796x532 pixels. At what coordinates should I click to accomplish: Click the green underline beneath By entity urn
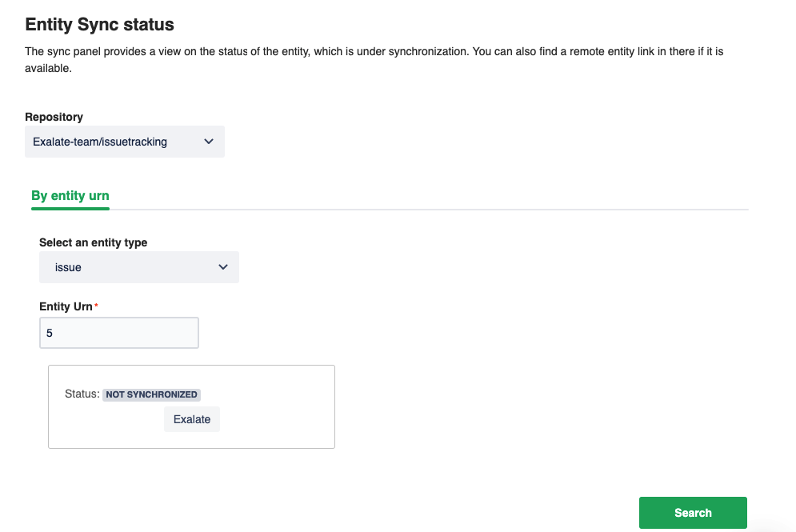tap(70, 208)
